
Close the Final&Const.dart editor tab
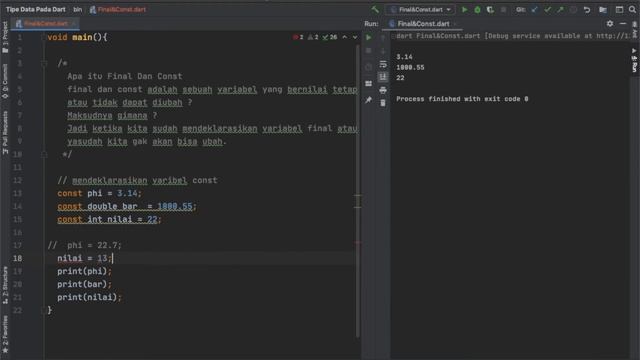point(73,24)
